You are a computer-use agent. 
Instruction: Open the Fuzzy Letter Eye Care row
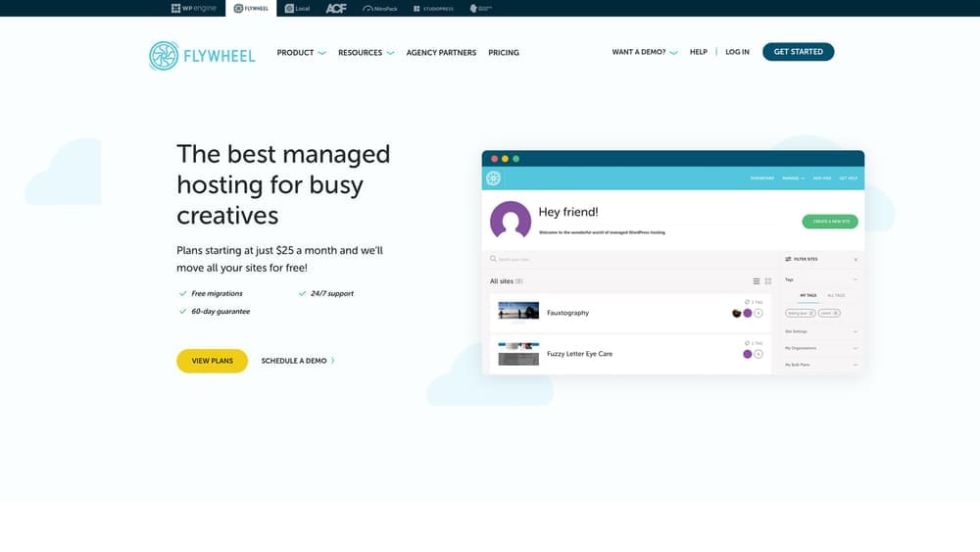pyautogui.click(x=630, y=354)
